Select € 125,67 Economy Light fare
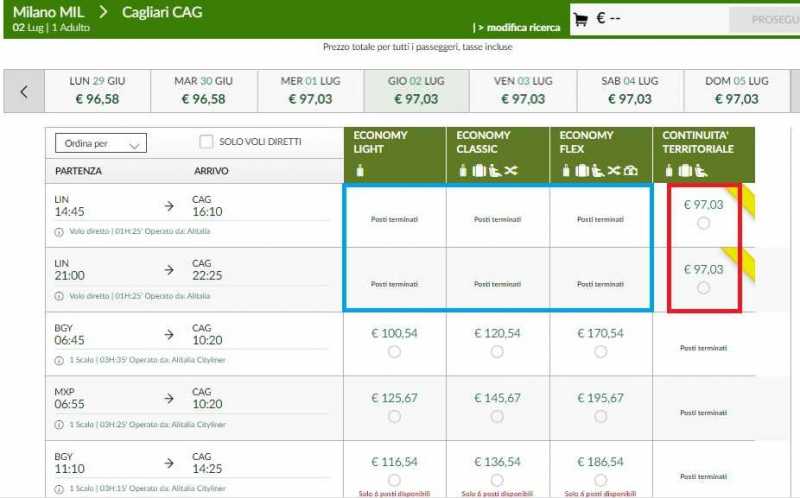The height and width of the screenshot is (498, 800). pos(394,416)
